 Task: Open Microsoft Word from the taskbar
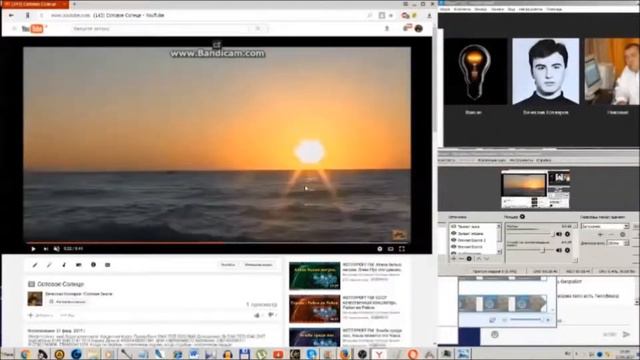tap(193, 354)
